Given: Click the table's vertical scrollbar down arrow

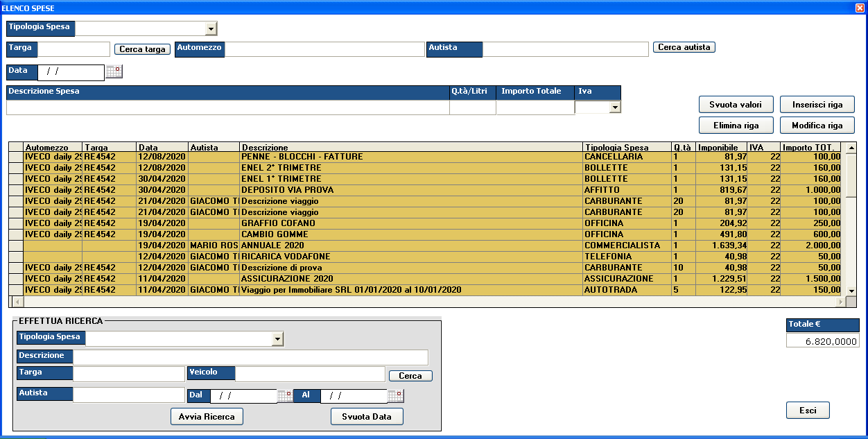Looking at the screenshot, I should 851,291.
